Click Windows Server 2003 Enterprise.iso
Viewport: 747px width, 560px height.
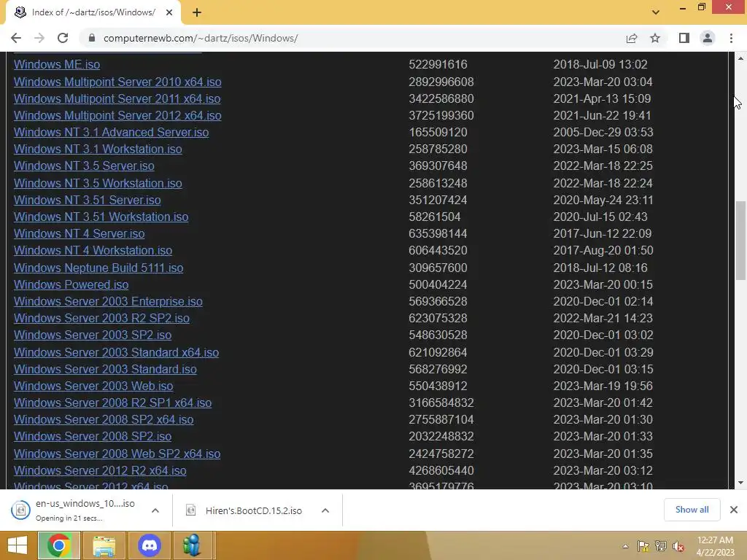[x=108, y=301]
